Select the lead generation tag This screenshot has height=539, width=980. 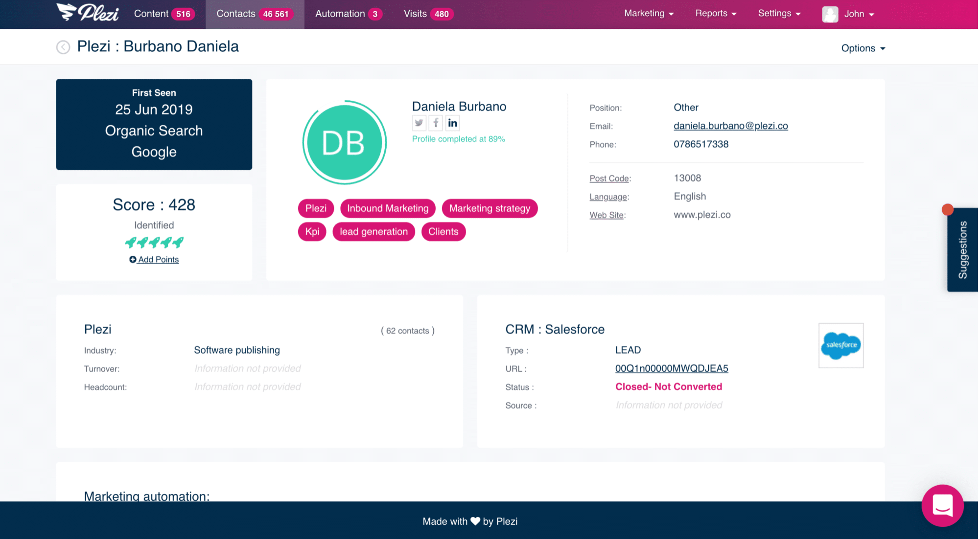373,232
